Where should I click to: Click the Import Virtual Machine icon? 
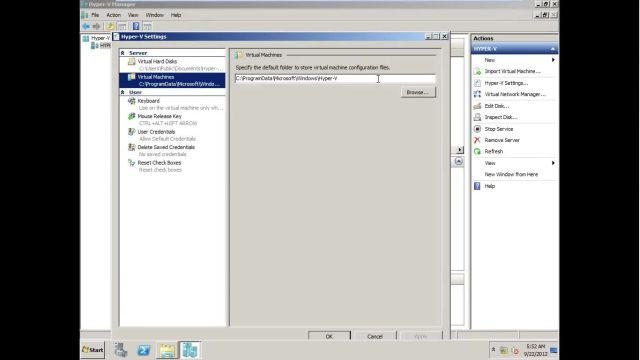pos(477,71)
